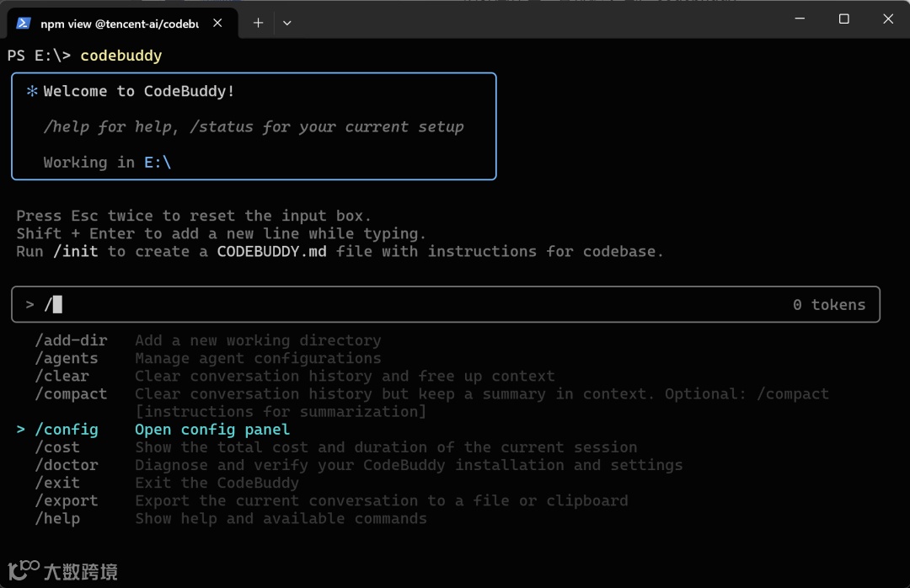Click the /init command hint
The image size is (910, 588).
click(76, 251)
